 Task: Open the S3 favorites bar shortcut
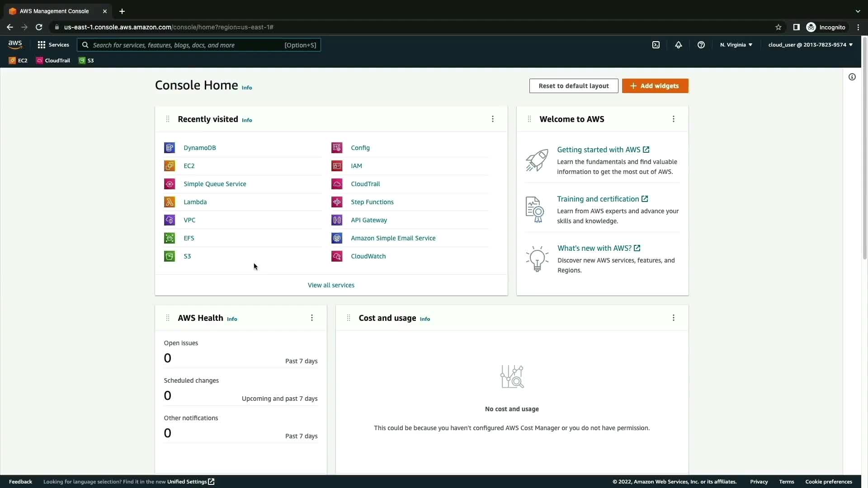86,61
